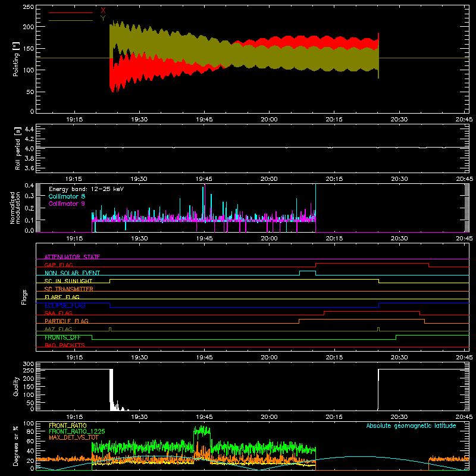This screenshot has width=476, height=476.
Task: Click the "3.6" tick on Roll period axis
Action: [29, 168]
